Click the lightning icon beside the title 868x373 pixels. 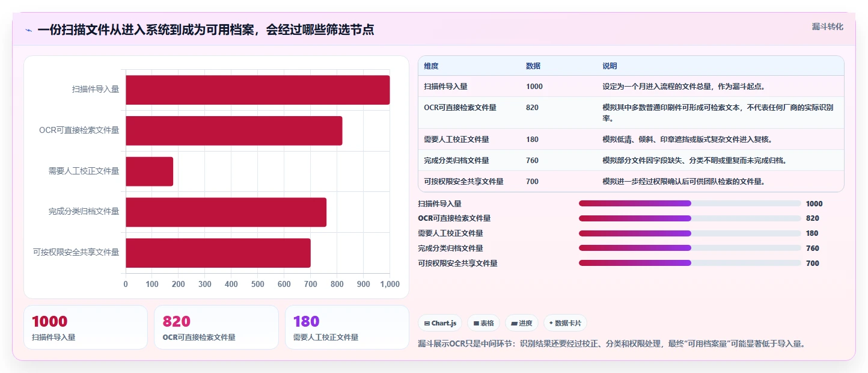[x=28, y=30]
